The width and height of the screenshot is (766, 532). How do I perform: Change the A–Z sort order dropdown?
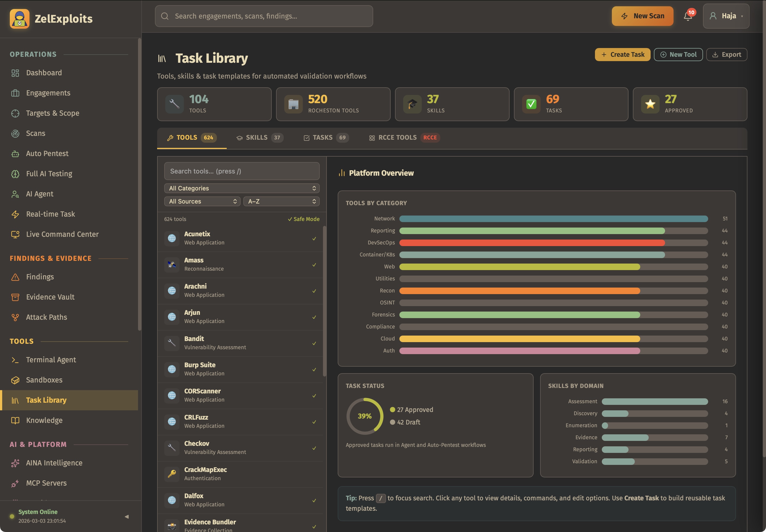[x=281, y=201]
